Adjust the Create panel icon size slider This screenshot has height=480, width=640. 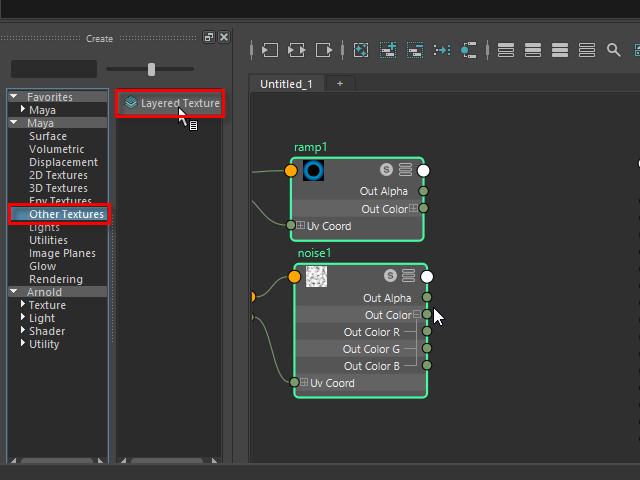(152, 69)
